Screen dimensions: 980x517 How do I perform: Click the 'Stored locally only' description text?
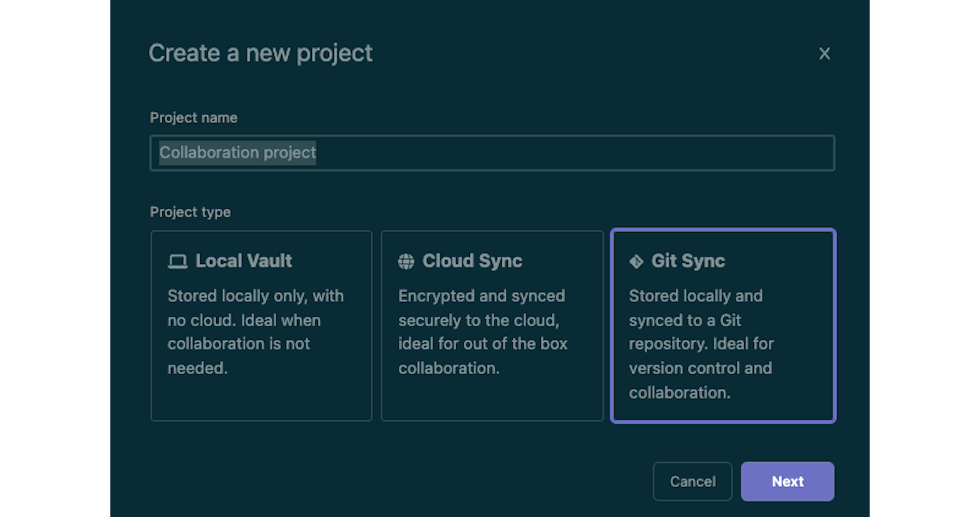coord(255,332)
